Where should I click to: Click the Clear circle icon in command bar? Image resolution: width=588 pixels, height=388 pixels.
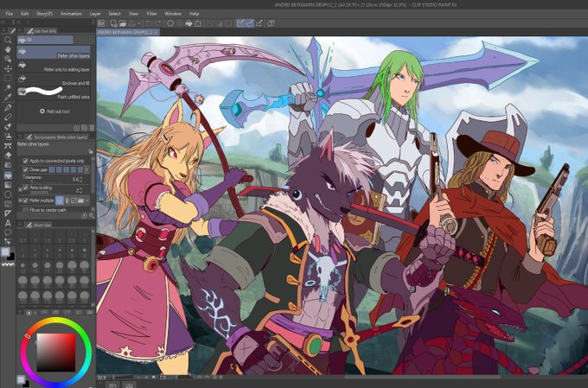pos(170,23)
